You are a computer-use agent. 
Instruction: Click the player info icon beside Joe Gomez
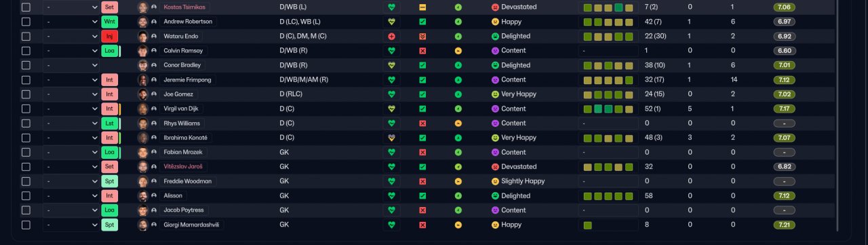point(154,94)
